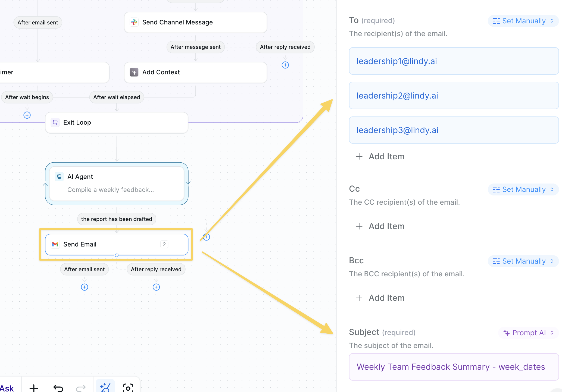The height and width of the screenshot is (392, 562).
Task: Click the fit-to-screen focus icon
Action: [128, 388]
